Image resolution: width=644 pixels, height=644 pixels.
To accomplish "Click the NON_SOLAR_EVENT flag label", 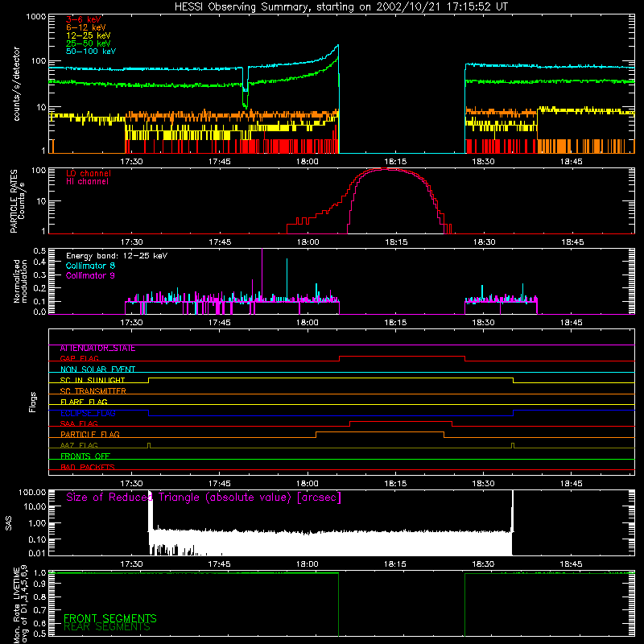I will click(97, 369).
